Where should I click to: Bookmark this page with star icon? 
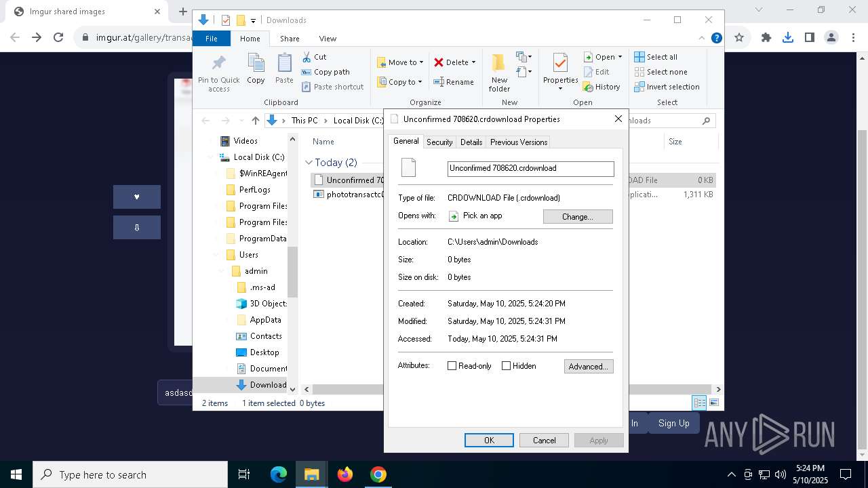tap(739, 37)
